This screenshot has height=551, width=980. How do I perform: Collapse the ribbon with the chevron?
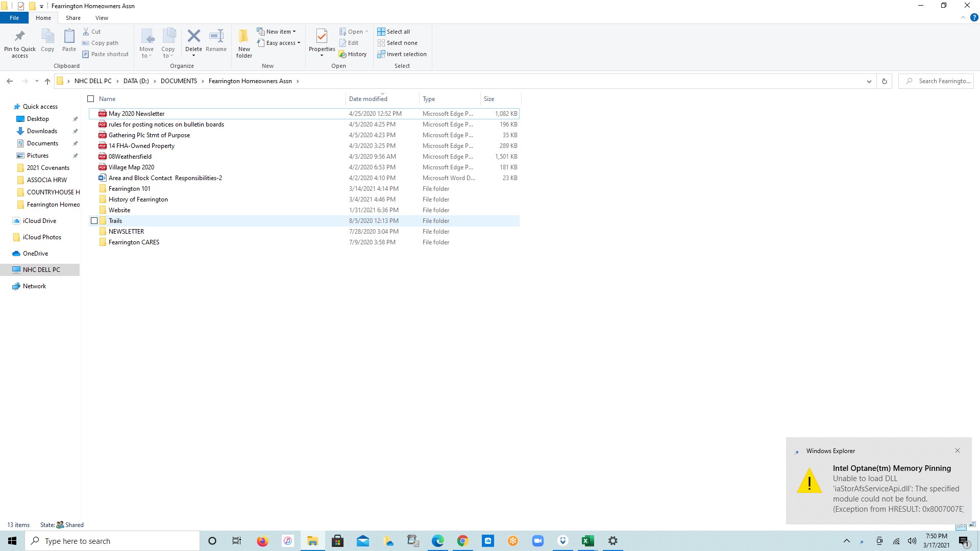click(963, 17)
